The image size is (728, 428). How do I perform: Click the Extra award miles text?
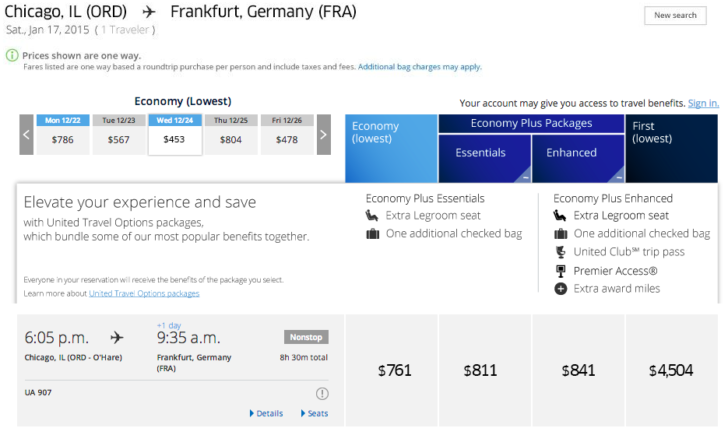pos(617,289)
